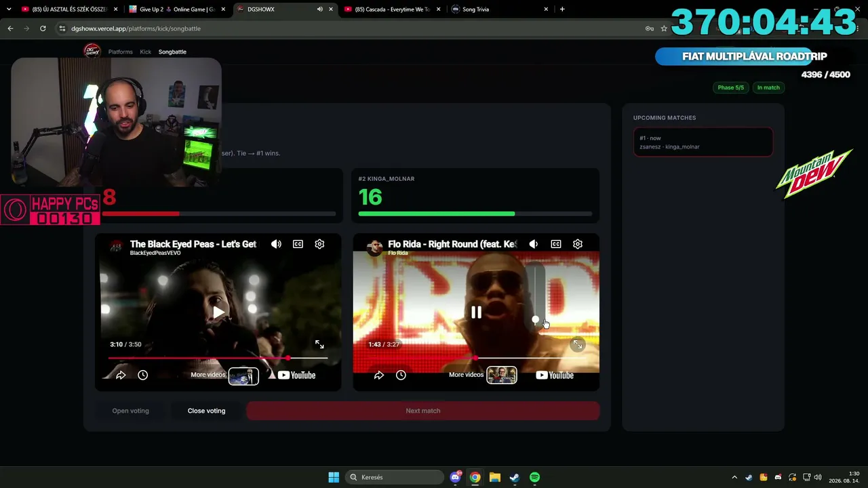868x488 pixels.
Task: Open Flo Rida - Right Round video title
Action: pos(452,244)
